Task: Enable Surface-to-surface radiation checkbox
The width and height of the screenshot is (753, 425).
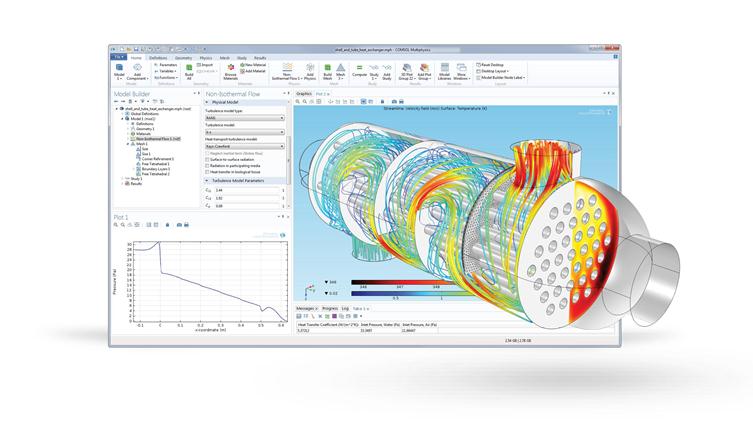Action: [205, 159]
